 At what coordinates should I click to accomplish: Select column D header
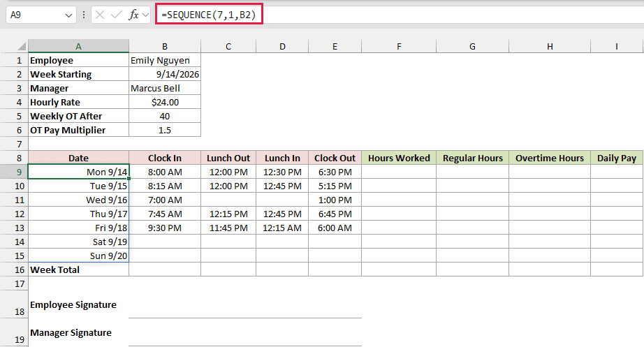(x=282, y=46)
